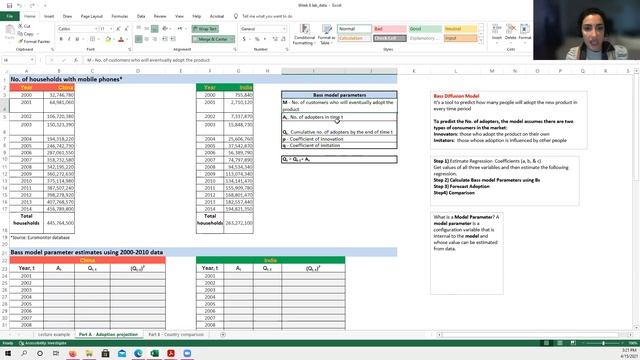Align text to bottom

point(155,29)
